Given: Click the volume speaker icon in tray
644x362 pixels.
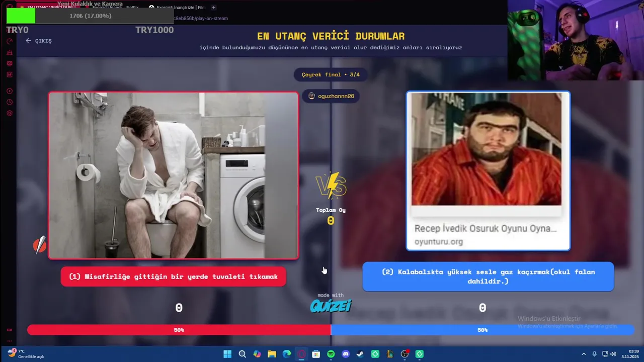Looking at the screenshot, I should pos(613,354).
